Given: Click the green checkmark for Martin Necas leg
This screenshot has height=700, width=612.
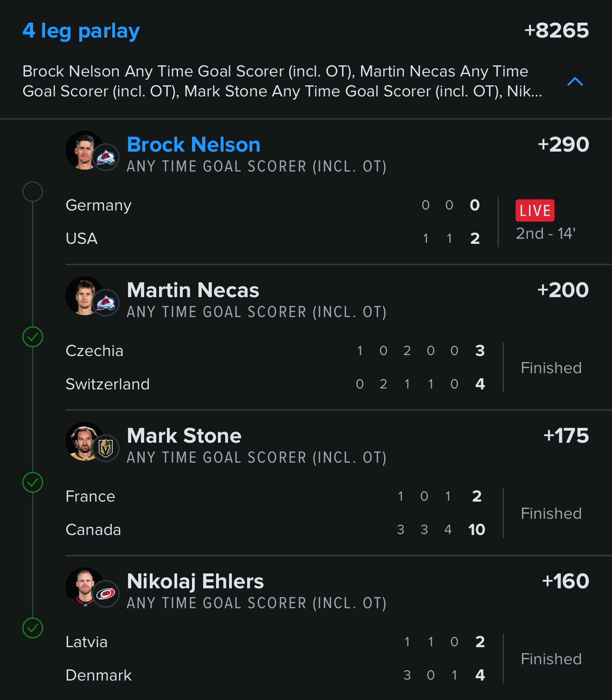Looking at the screenshot, I should point(33,337).
